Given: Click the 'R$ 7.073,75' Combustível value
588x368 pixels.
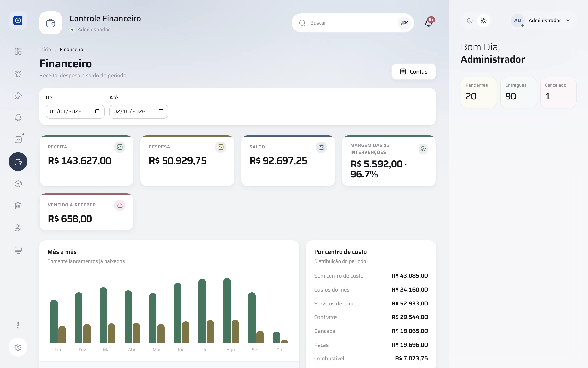Looking at the screenshot, I should pos(411,358).
